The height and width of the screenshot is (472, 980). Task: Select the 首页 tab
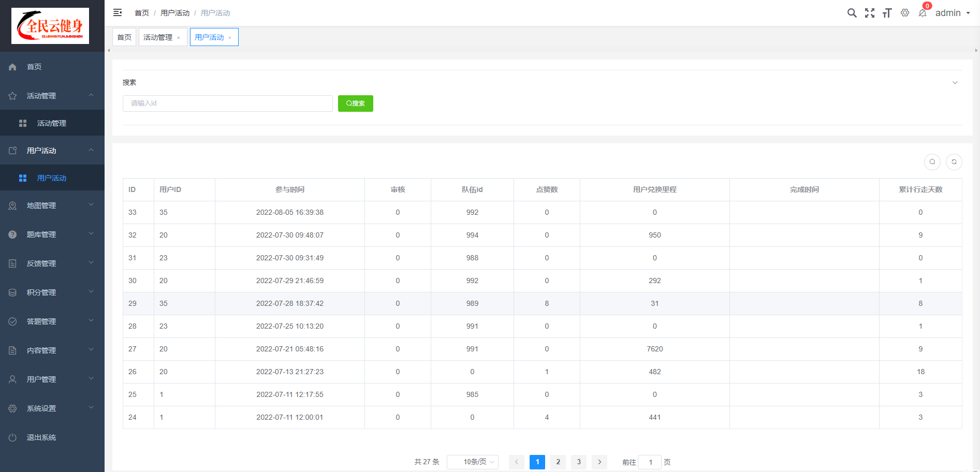(124, 37)
